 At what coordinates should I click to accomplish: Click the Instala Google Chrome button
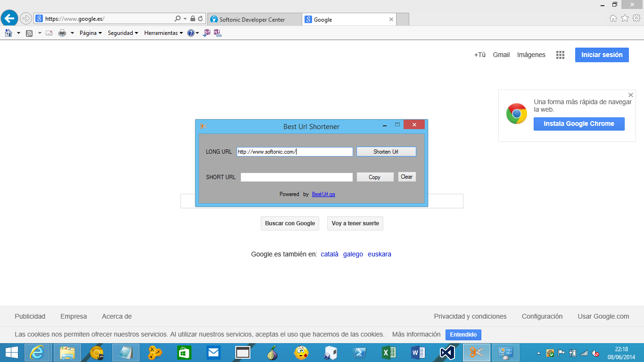[579, 124]
